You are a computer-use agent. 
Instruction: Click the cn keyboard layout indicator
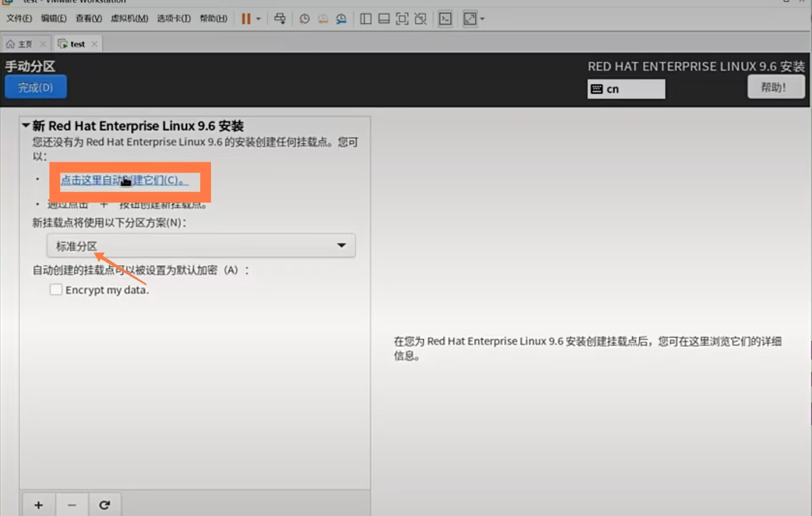[626, 89]
